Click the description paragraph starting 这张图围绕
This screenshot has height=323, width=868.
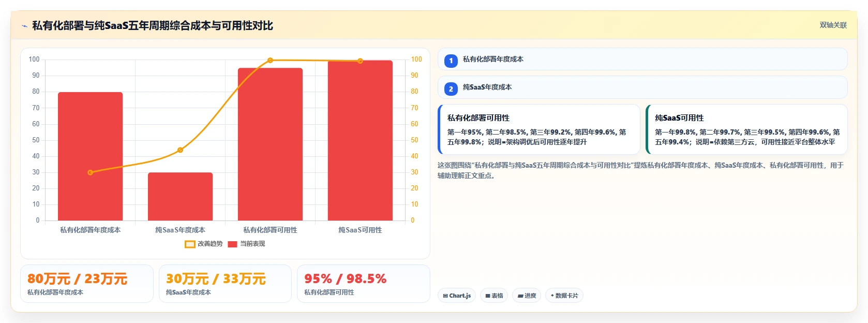[x=640, y=170]
